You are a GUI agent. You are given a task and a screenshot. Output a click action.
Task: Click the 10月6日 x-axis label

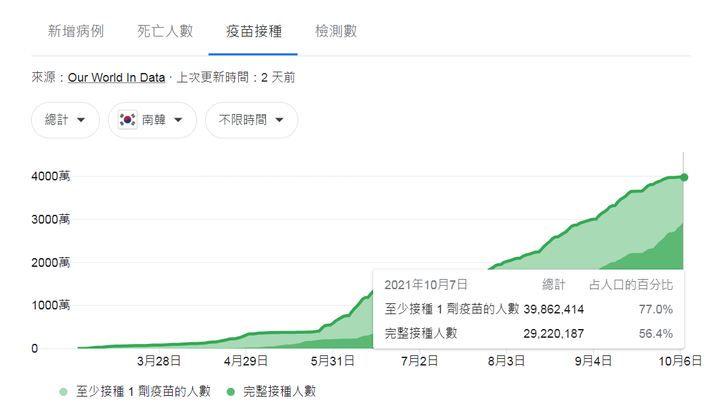coord(680,361)
